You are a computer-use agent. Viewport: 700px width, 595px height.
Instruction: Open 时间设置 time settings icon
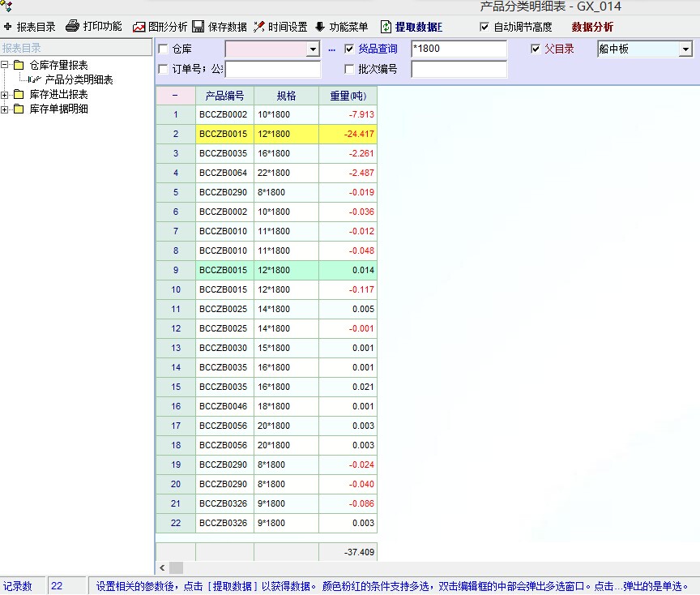tap(259, 27)
